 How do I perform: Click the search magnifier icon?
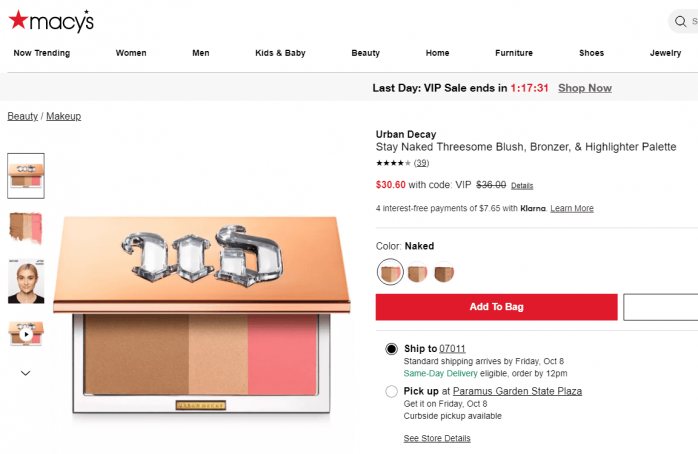click(680, 21)
